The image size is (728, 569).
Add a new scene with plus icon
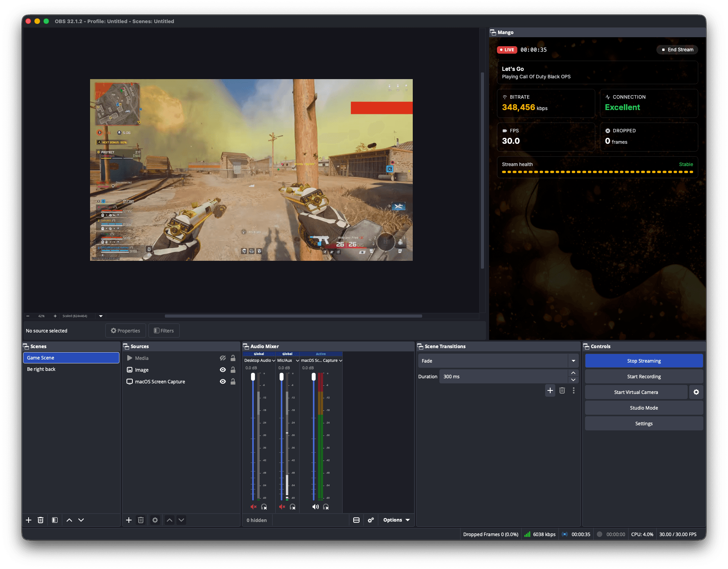[x=29, y=520]
